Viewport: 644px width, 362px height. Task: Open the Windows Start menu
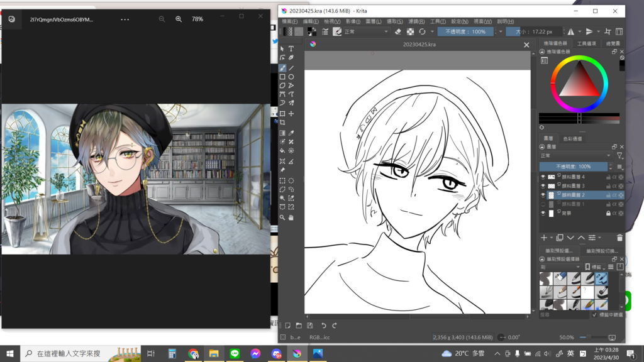(10, 353)
